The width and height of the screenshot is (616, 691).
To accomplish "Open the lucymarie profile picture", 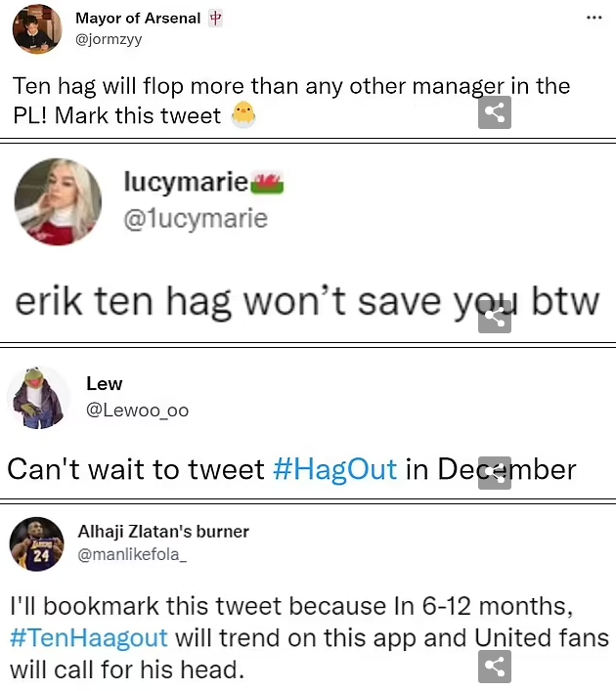I will click(x=58, y=202).
